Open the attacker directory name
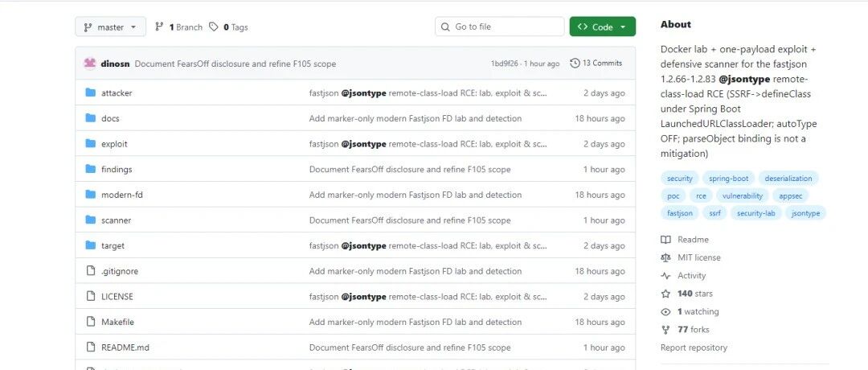 [x=117, y=93]
